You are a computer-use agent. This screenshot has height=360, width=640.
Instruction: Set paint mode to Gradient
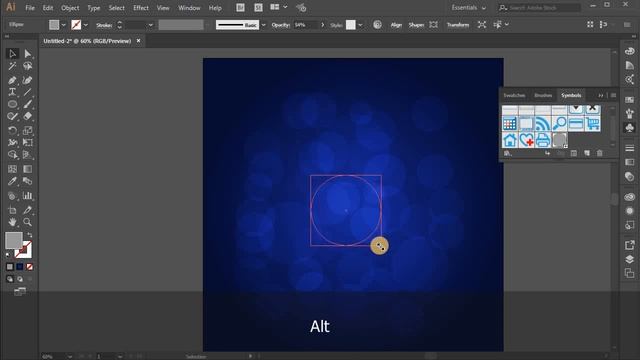20,267
